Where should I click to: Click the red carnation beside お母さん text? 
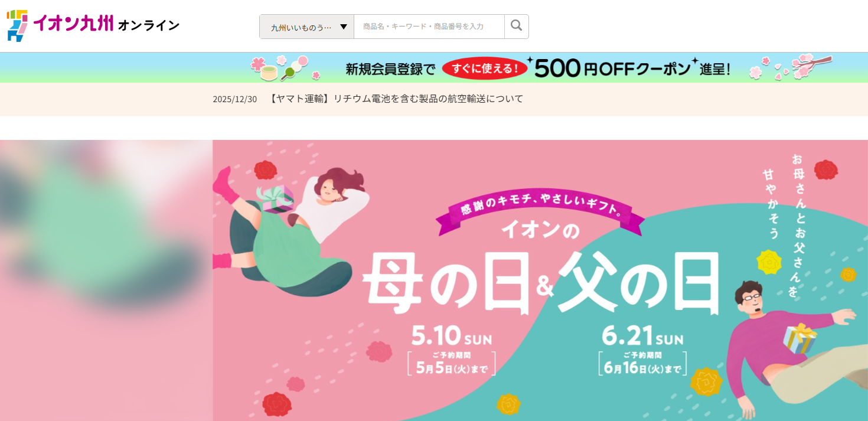tap(825, 169)
